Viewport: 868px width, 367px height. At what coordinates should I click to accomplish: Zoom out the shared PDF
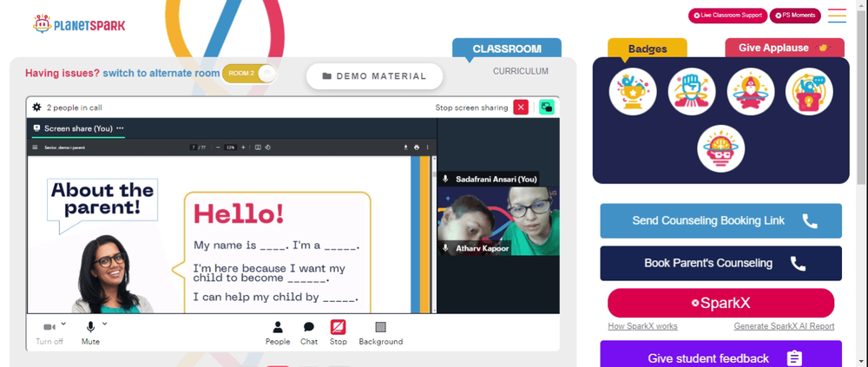point(218,147)
